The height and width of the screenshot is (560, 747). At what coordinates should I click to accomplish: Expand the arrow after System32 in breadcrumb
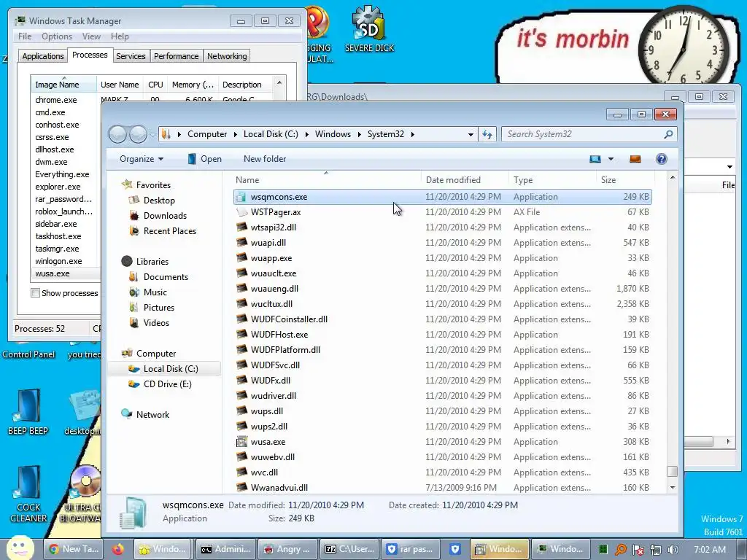coord(413,134)
